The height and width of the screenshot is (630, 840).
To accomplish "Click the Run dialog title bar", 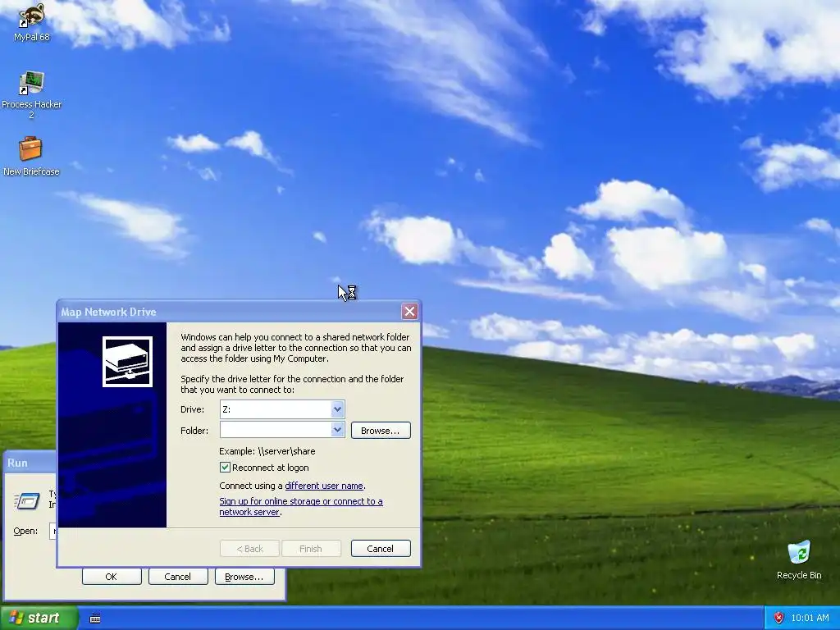I will (x=30, y=463).
